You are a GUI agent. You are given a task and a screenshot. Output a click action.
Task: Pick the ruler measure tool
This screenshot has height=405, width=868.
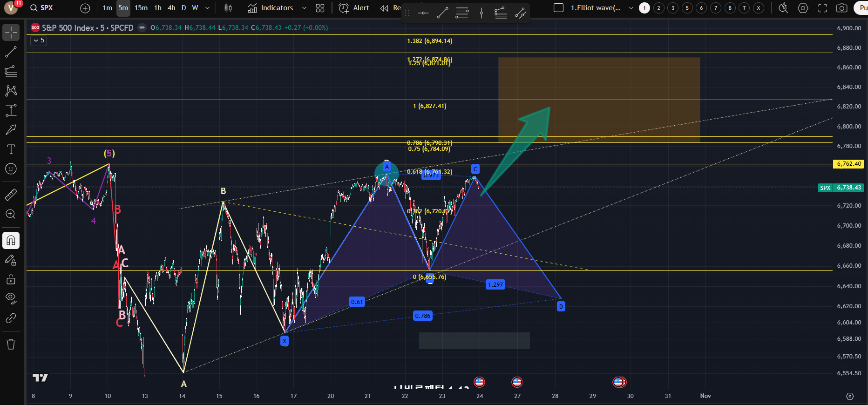coord(11,195)
